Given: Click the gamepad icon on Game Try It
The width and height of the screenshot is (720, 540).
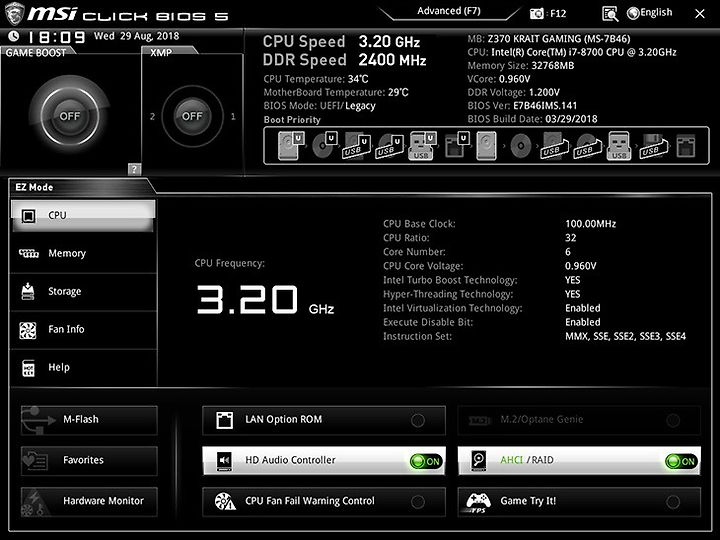Looking at the screenshot, I should (478, 502).
